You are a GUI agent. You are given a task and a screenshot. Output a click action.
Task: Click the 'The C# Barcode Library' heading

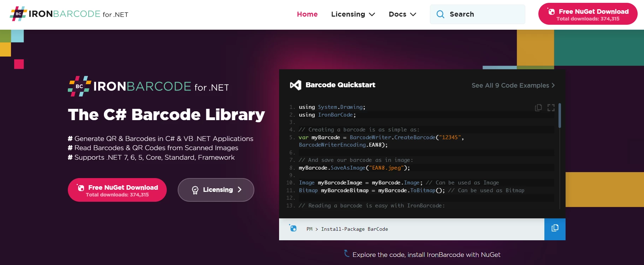click(166, 114)
